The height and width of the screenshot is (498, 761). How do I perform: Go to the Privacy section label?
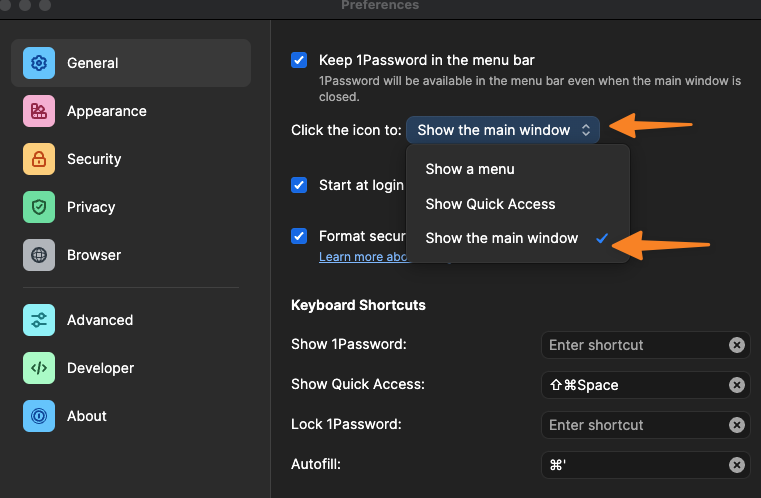click(x=91, y=207)
